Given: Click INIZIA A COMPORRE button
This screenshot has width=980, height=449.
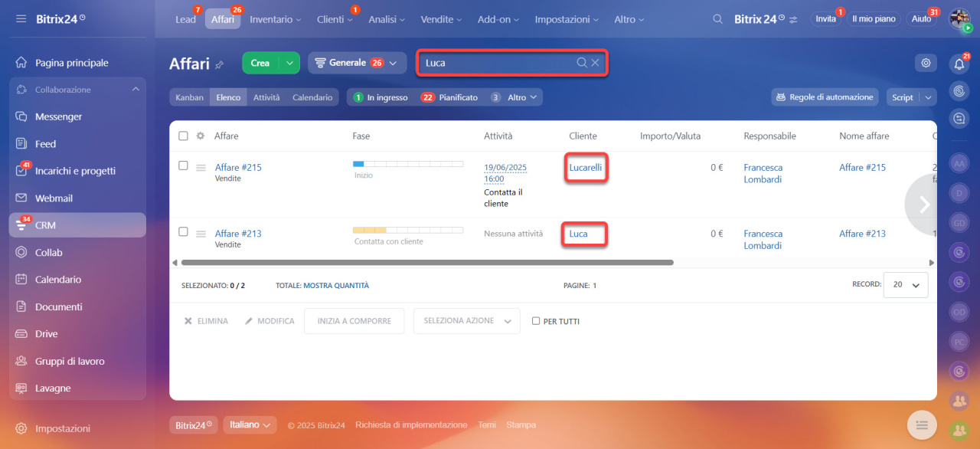Looking at the screenshot, I should [x=354, y=321].
